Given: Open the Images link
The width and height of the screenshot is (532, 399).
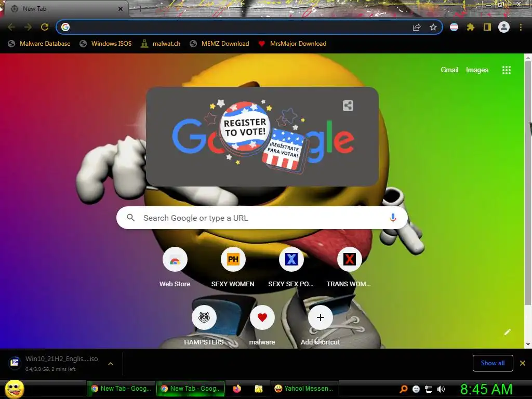Looking at the screenshot, I should pos(477,70).
